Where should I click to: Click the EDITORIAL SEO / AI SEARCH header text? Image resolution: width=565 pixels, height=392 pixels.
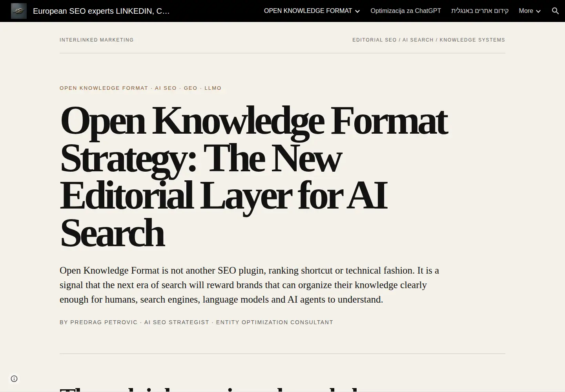click(428, 40)
